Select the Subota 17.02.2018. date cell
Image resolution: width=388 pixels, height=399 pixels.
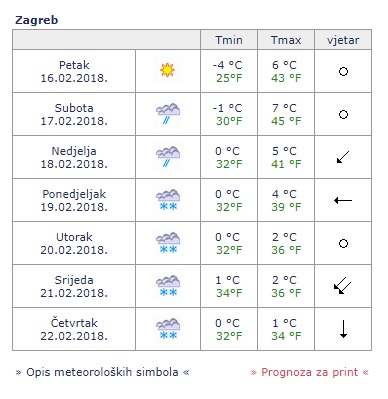[74, 114]
